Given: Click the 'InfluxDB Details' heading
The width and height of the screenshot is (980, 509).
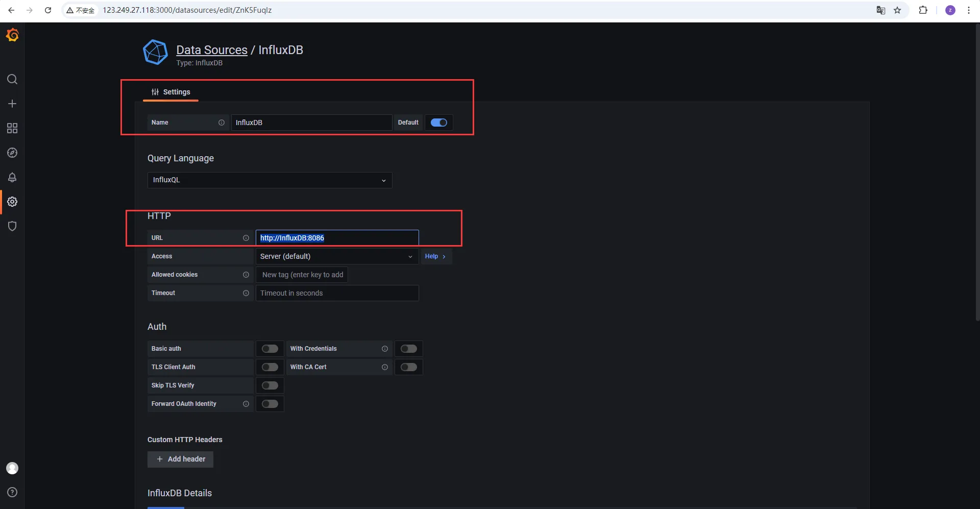Looking at the screenshot, I should (180, 493).
